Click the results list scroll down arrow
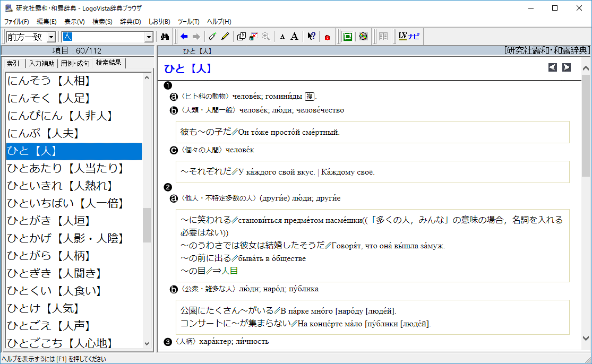 147,343
